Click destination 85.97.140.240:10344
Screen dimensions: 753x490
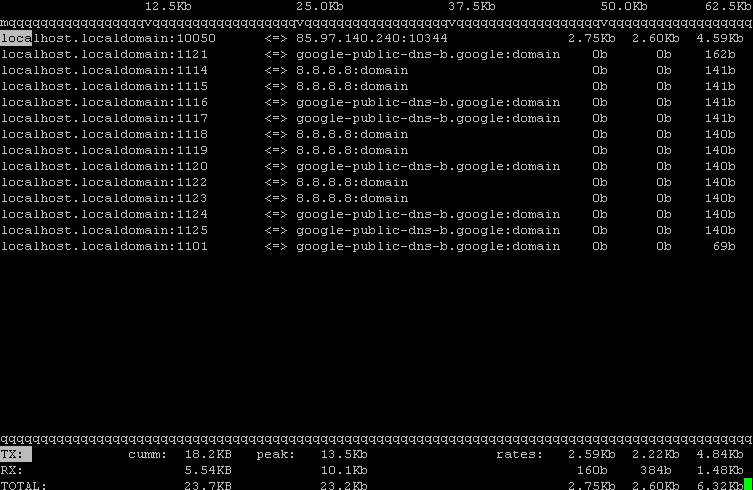[372, 38]
